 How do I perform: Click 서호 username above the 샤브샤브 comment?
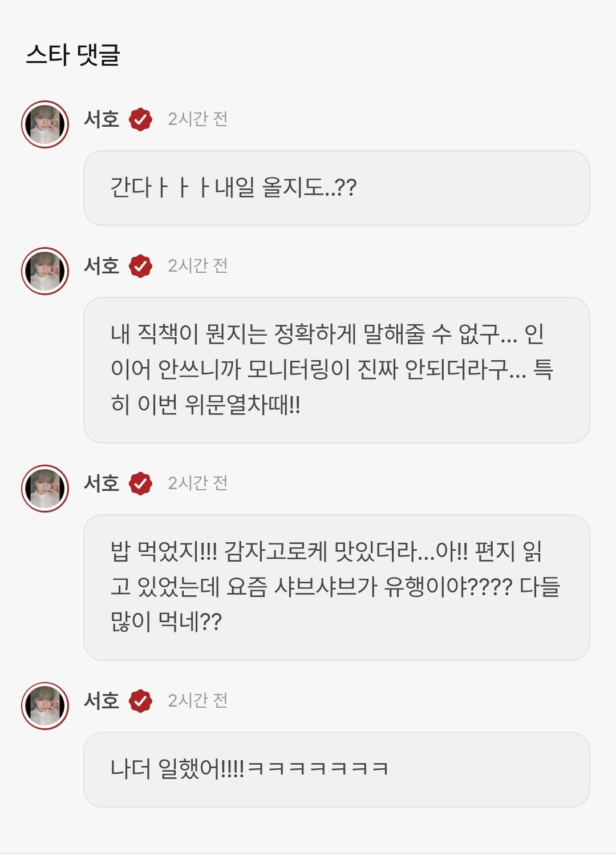[x=102, y=483]
